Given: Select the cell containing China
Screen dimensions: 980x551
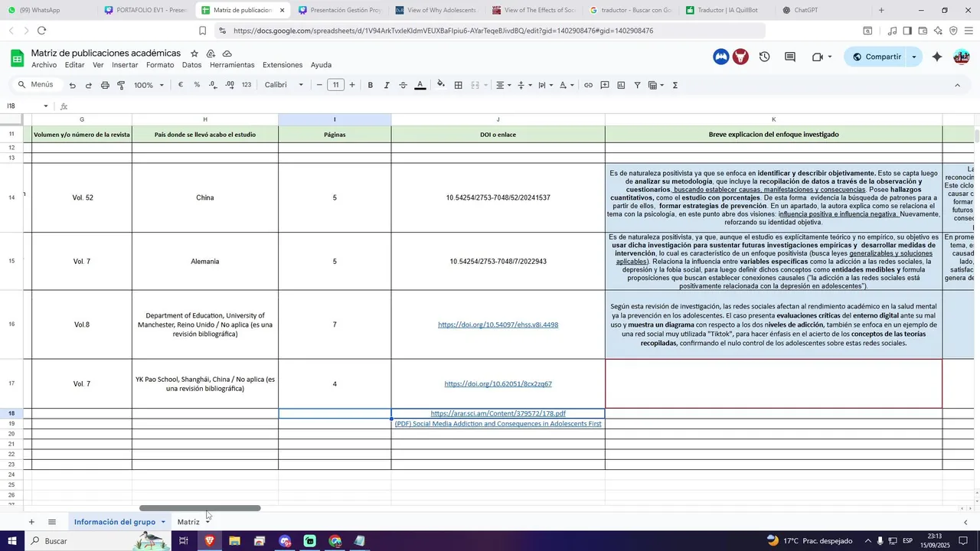Looking at the screenshot, I should click(205, 197).
